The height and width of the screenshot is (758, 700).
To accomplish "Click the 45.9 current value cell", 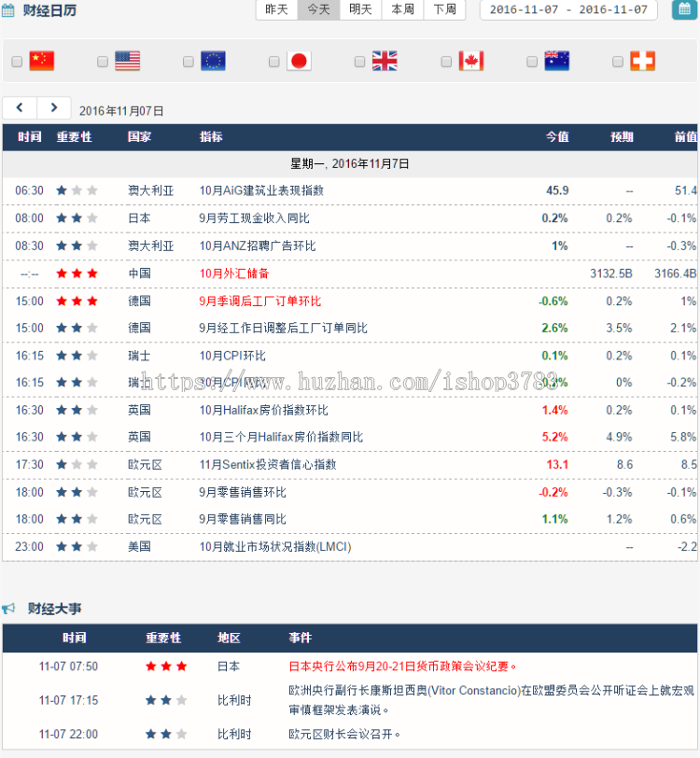I will click(557, 190).
